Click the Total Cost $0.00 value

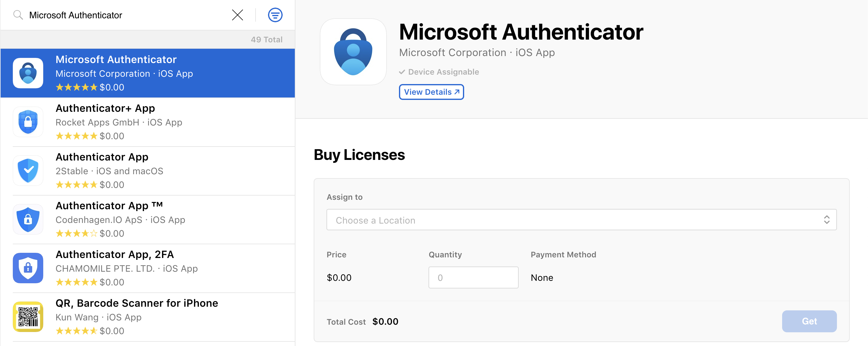tap(385, 322)
